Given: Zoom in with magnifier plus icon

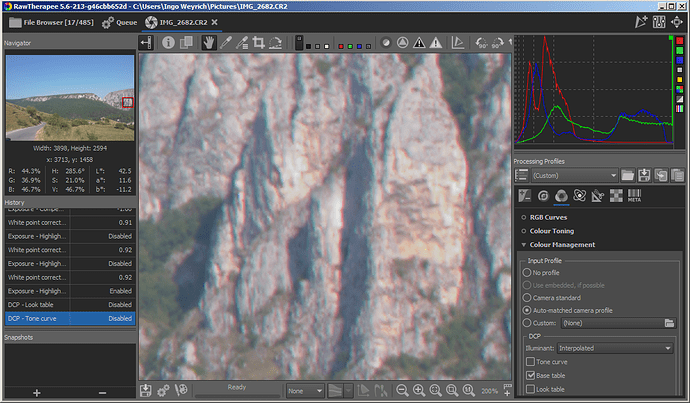Looking at the screenshot, I should tap(420, 390).
